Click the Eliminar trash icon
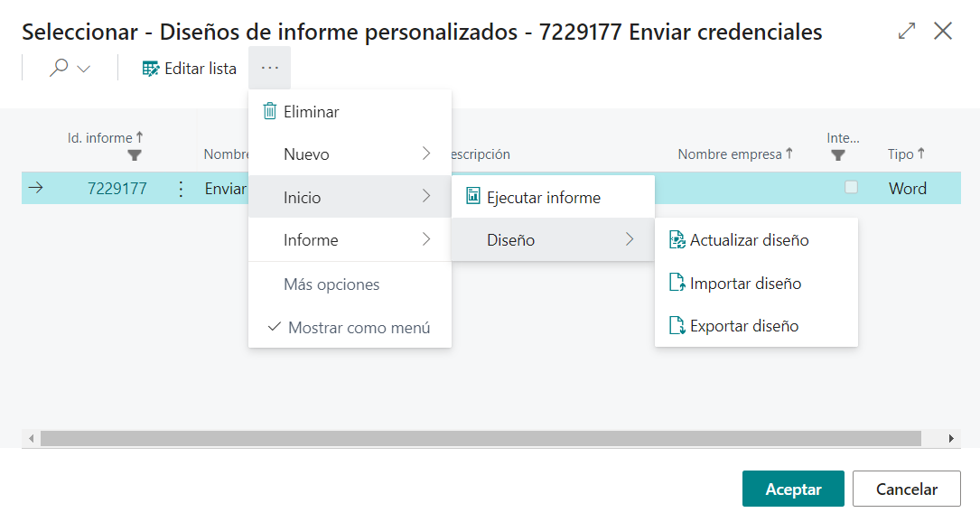The height and width of the screenshot is (522, 980). click(x=269, y=112)
